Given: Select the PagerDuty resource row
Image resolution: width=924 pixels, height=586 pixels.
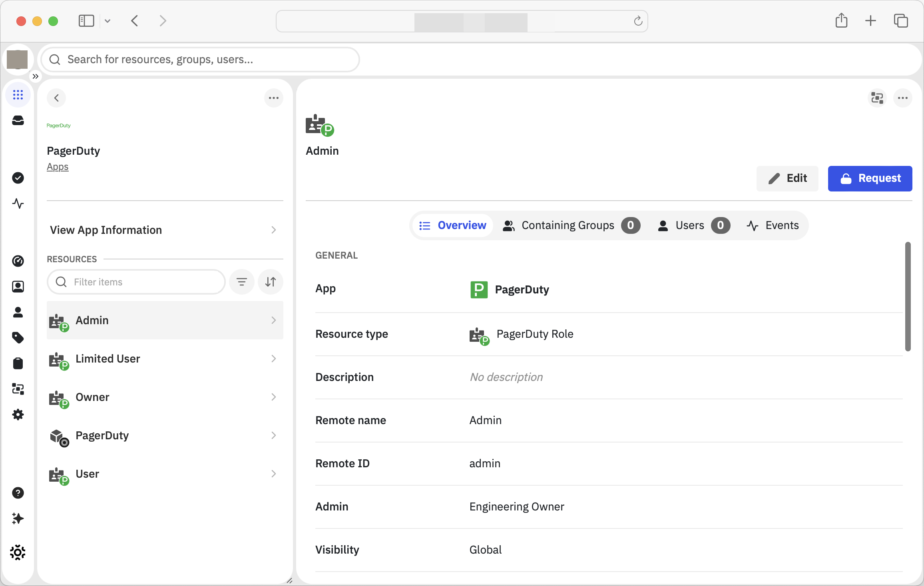Looking at the screenshot, I should coord(165,435).
